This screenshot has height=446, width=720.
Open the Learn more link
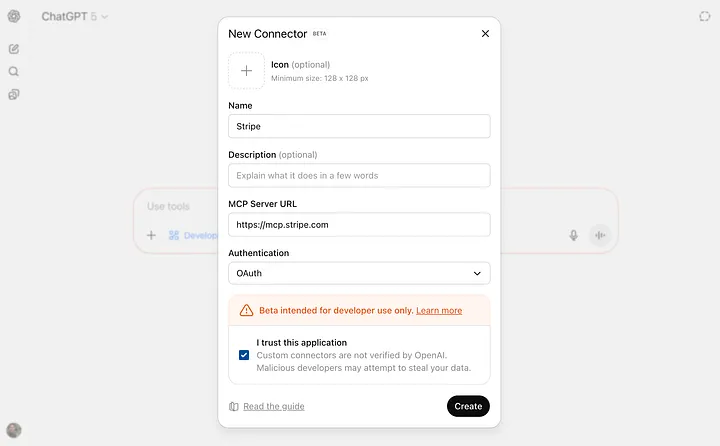tap(439, 310)
